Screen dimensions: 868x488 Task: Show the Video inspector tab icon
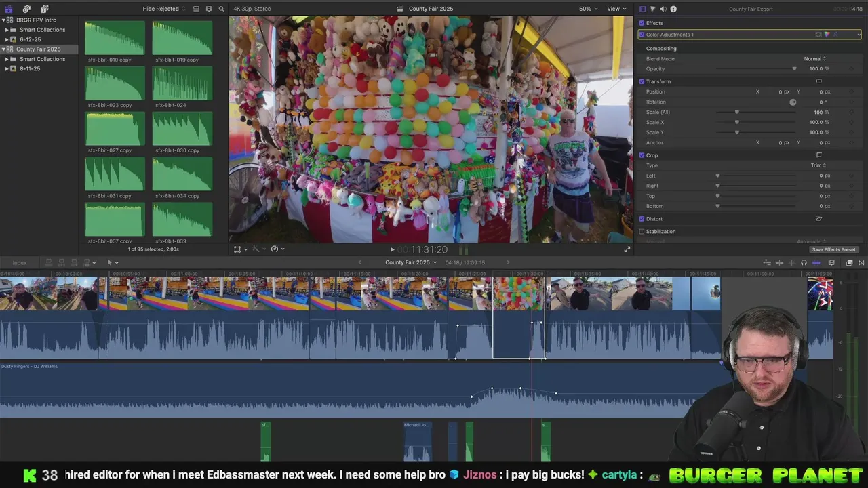click(x=643, y=9)
